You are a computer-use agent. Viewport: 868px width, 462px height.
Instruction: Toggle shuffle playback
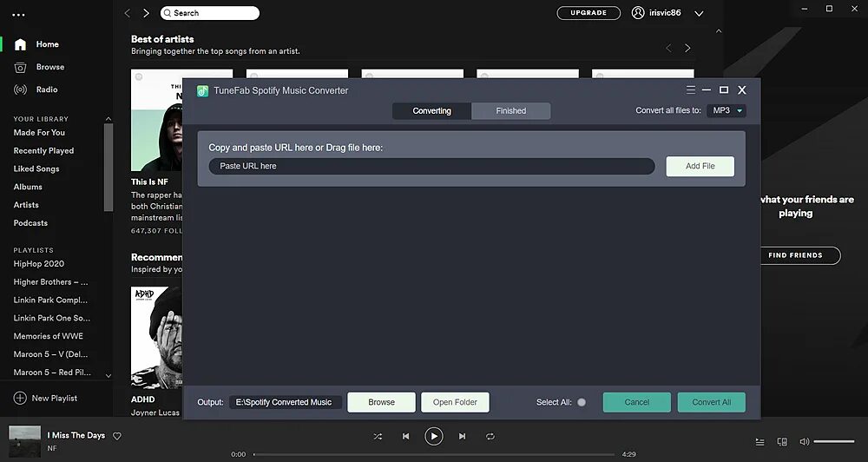pos(378,437)
